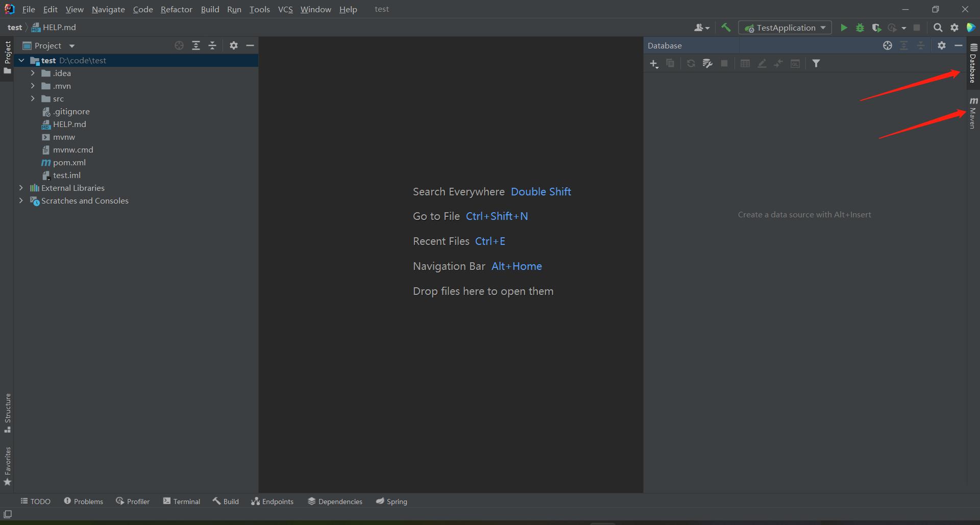Expand the src folder
This screenshot has width=980, height=525.
click(x=33, y=98)
